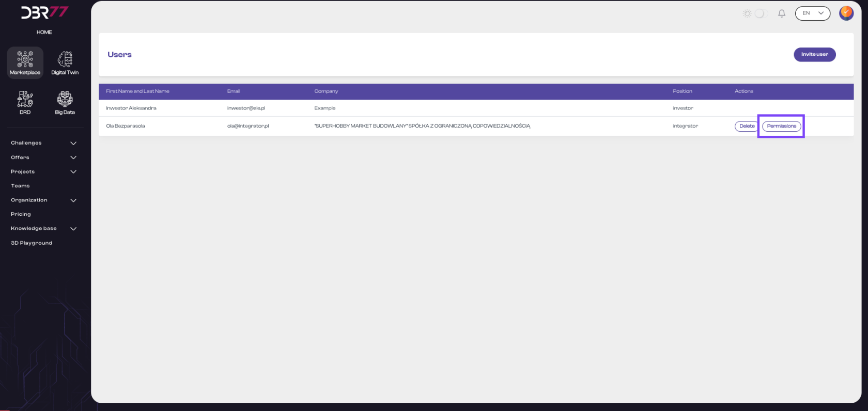The image size is (868, 411).
Task: Open notifications bell icon
Action: click(x=782, y=13)
